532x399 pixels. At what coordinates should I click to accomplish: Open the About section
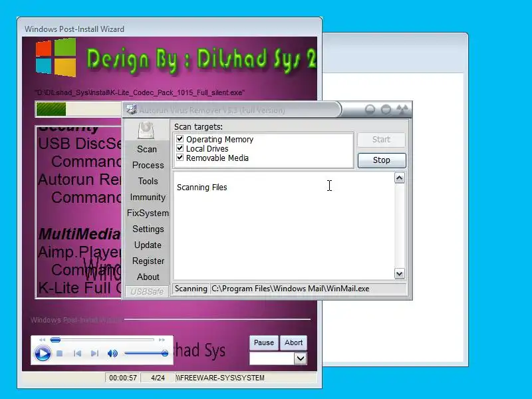(148, 277)
